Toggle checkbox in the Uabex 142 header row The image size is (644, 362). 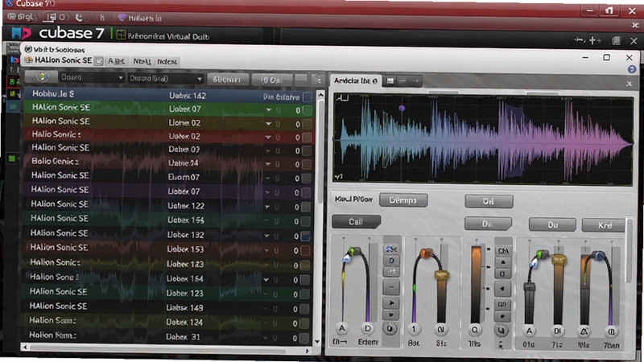click(x=308, y=97)
